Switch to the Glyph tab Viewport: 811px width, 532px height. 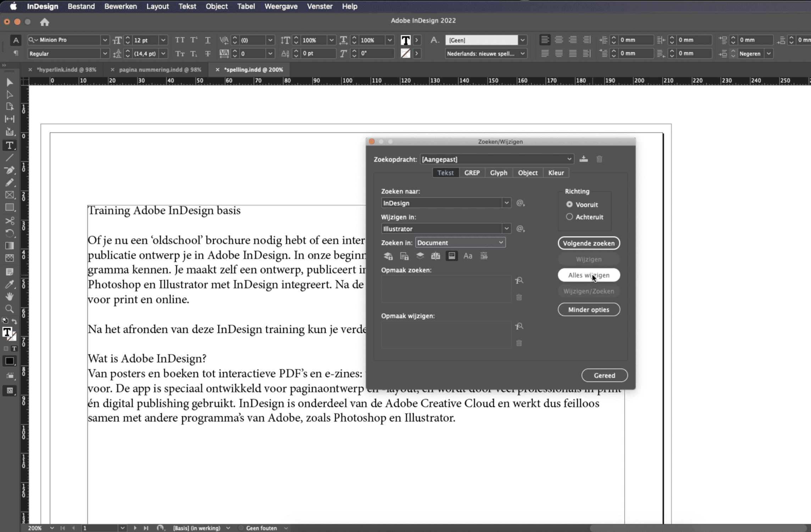(x=498, y=173)
